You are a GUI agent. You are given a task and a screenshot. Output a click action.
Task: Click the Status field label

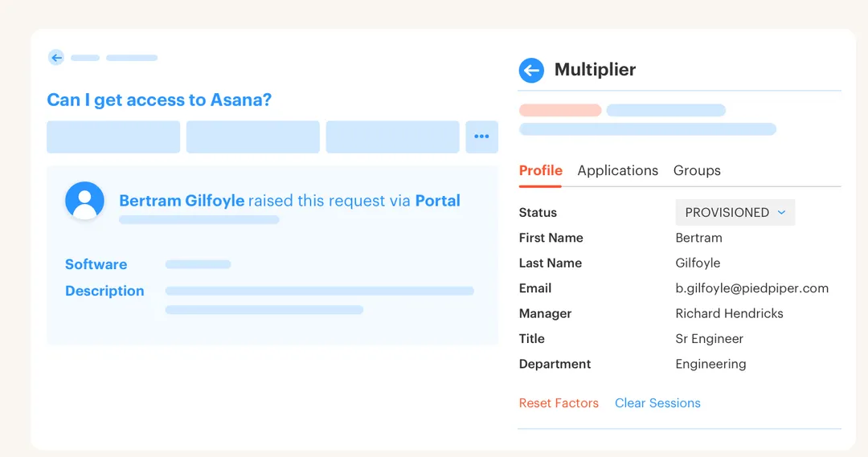pyautogui.click(x=538, y=213)
